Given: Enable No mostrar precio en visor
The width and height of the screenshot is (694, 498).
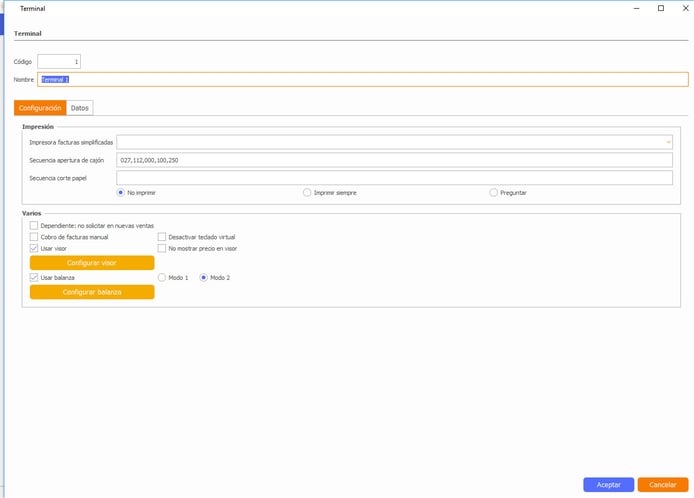Looking at the screenshot, I should (162, 248).
